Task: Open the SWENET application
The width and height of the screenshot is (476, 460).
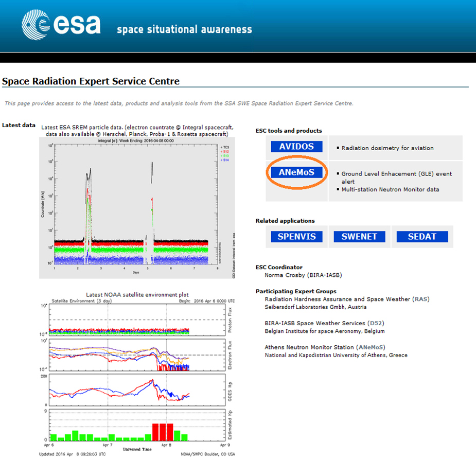Action: pos(359,237)
